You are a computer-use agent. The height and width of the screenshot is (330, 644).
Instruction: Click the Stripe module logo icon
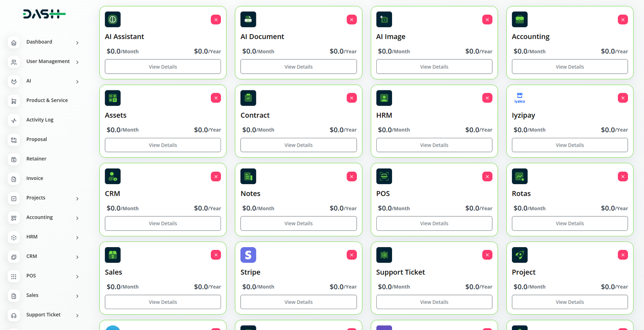(248, 255)
